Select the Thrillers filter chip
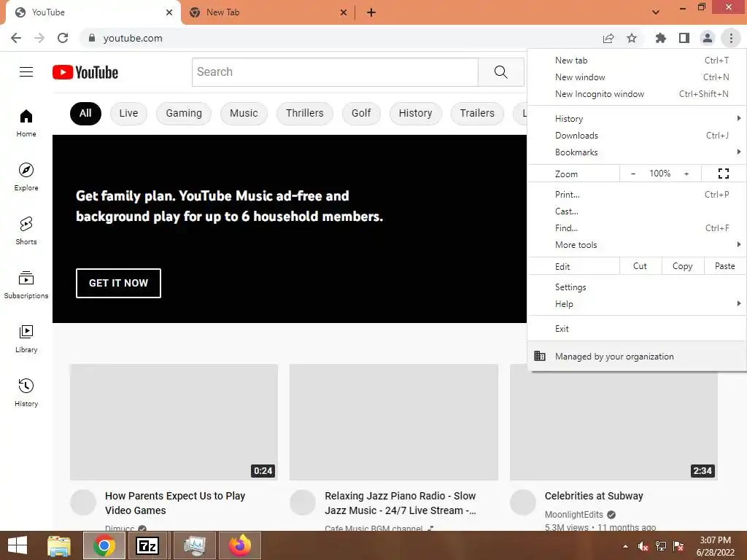 click(305, 113)
